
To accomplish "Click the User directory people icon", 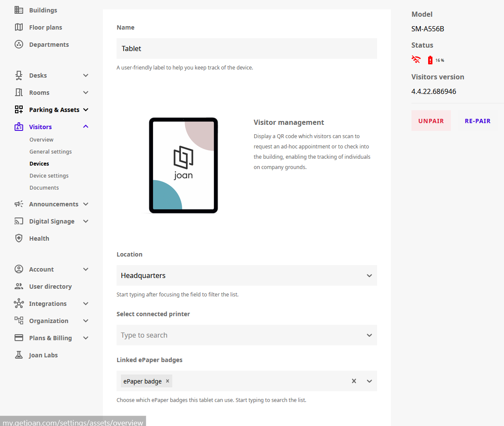I will [x=19, y=286].
